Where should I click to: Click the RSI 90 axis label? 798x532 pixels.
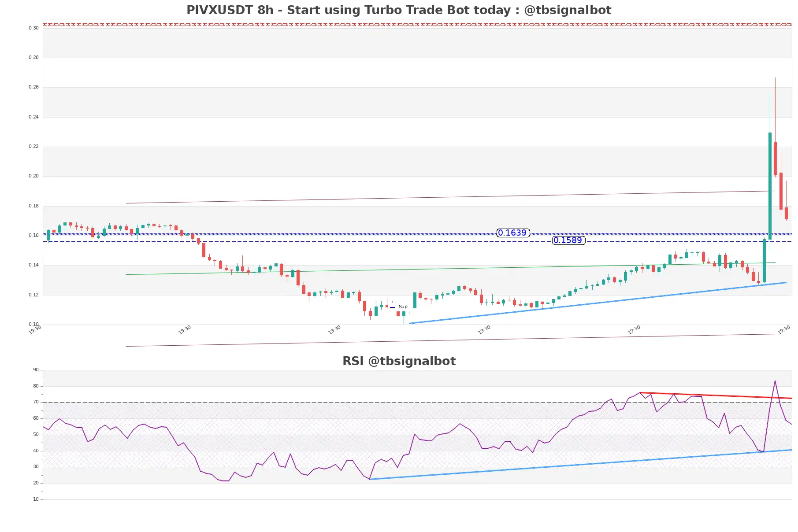(36, 369)
